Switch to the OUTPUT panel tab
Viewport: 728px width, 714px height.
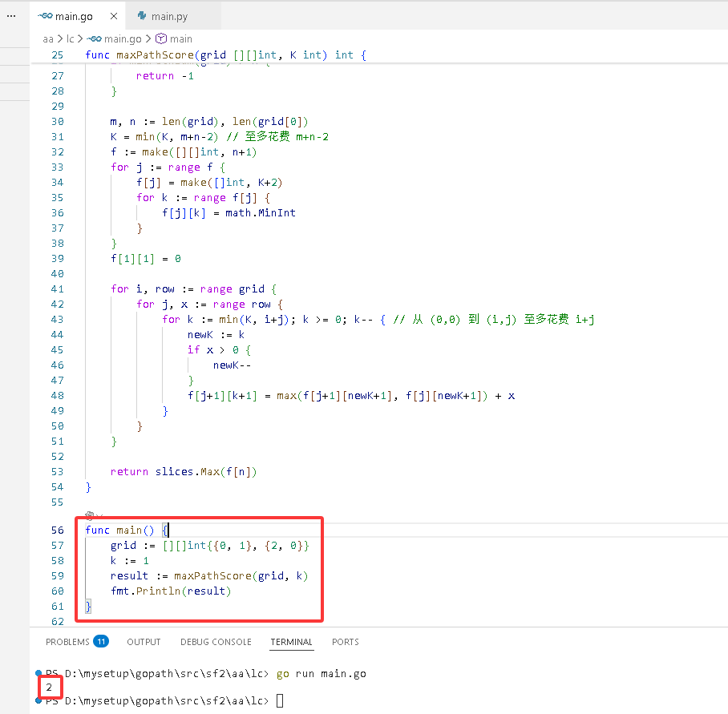click(x=144, y=642)
